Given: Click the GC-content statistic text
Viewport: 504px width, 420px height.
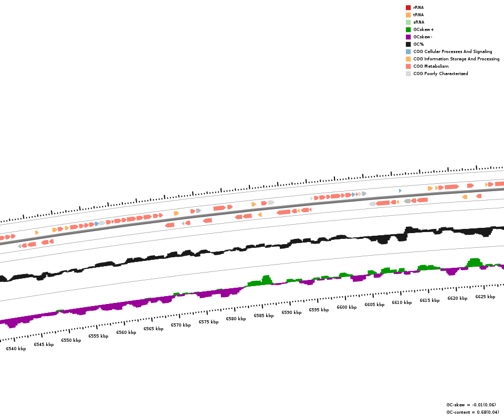Looking at the screenshot, I should point(472,412).
